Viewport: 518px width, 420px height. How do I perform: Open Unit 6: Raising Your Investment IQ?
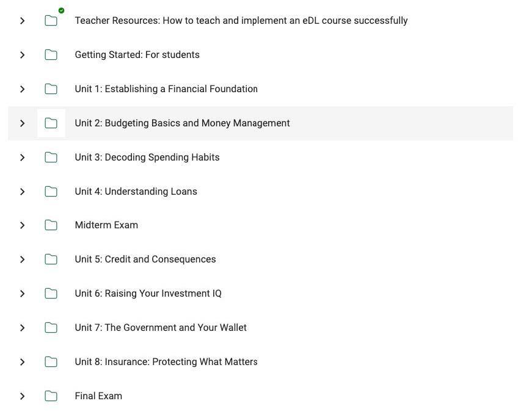[x=148, y=294]
